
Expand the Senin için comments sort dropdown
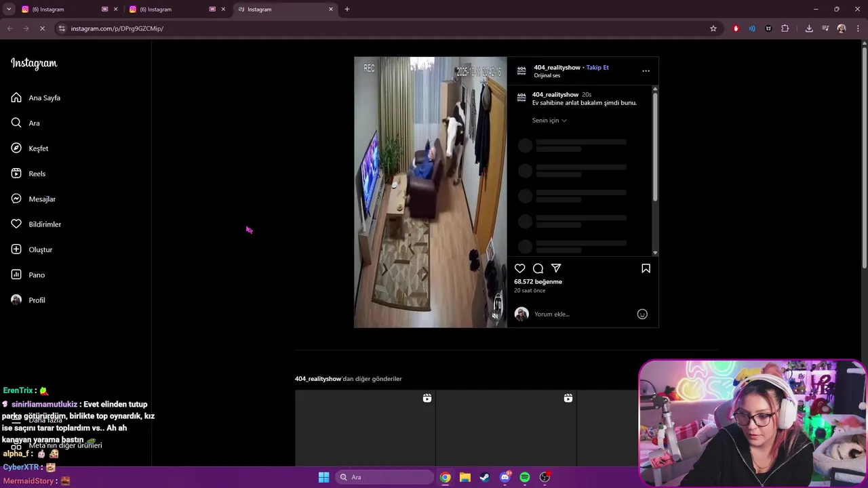coord(549,120)
